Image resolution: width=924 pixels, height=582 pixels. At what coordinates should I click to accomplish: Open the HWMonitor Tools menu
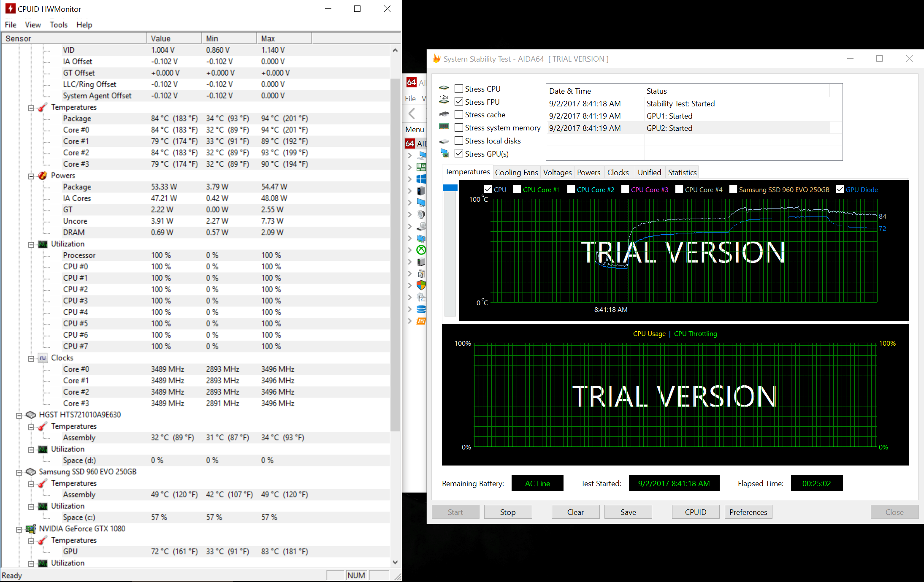tap(59, 24)
